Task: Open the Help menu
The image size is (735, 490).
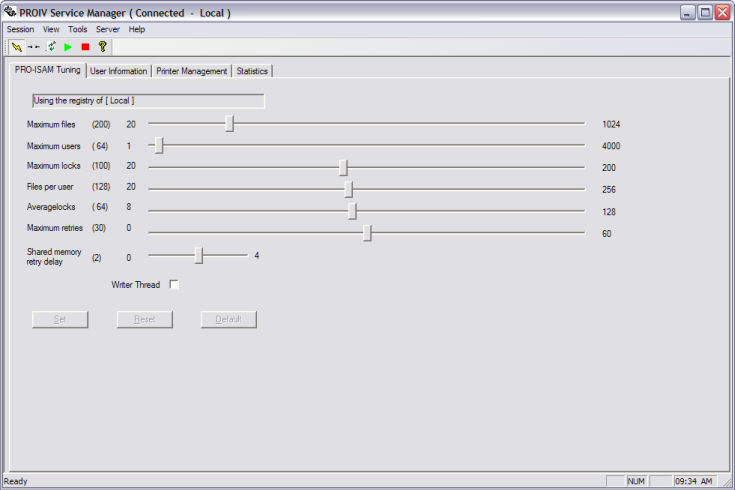Action: [137, 30]
